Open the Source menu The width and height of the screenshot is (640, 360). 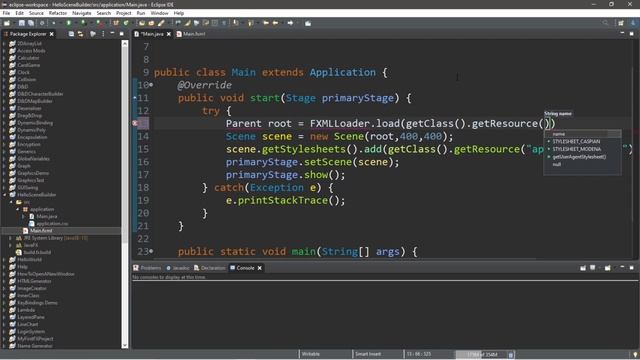(x=36, y=13)
